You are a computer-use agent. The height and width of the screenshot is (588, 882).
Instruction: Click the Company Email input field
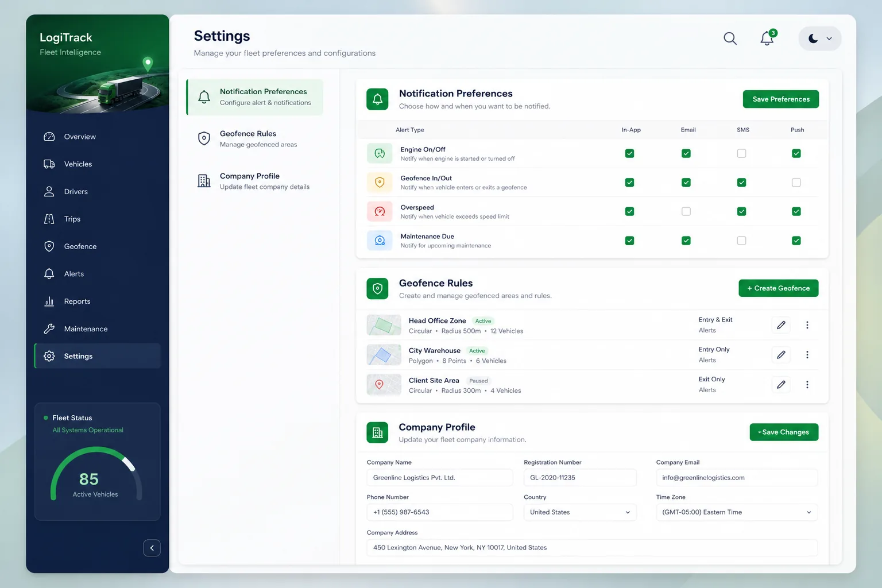click(x=737, y=478)
